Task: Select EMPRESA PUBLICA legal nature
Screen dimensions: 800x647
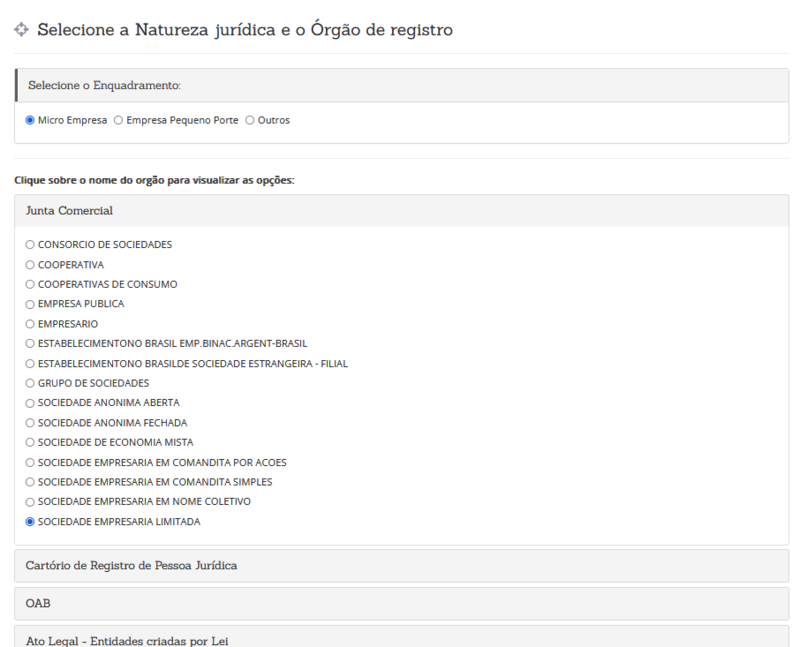Action: point(30,305)
